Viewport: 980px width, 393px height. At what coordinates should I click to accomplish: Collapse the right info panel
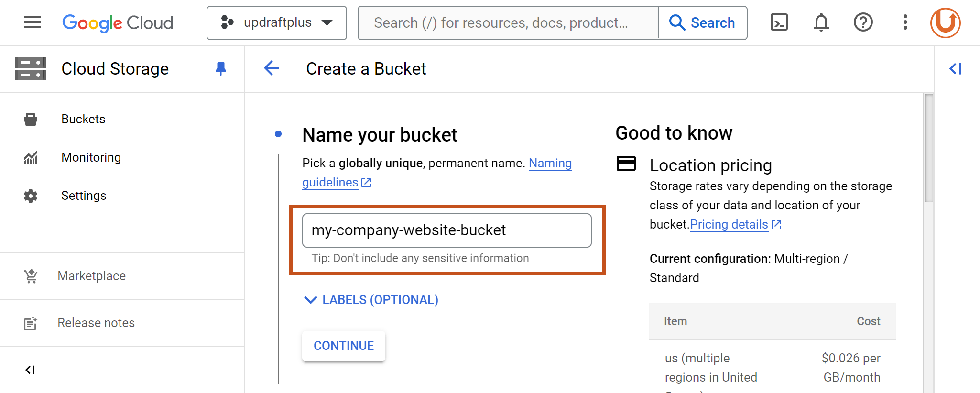pyautogui.click(x=955, y=69)
